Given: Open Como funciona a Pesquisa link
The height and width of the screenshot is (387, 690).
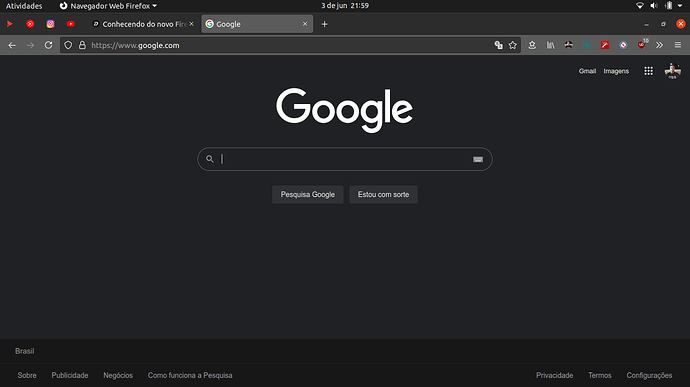Looking at the screenshot, I should [x=190, y=375].
